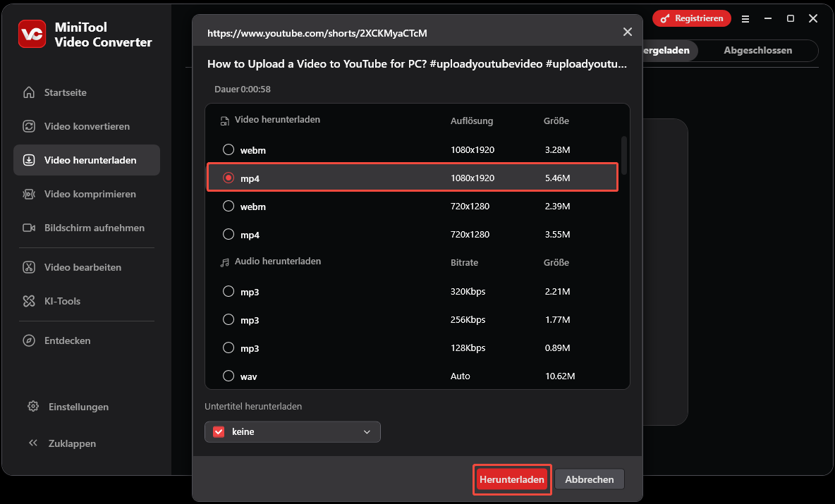835x504 pixels.
Task: Click the Dauer 0:00:58 text
Action: (243, 89)
